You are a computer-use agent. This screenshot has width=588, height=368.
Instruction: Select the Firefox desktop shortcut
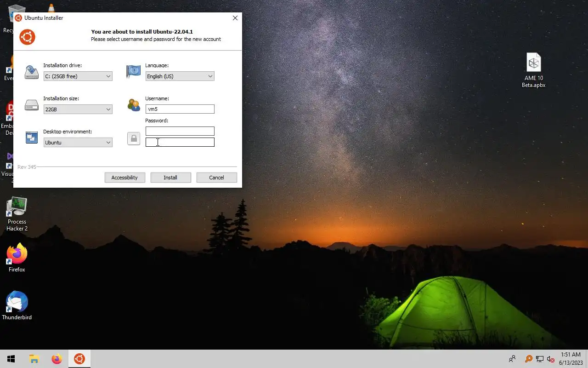coord(17,258)
